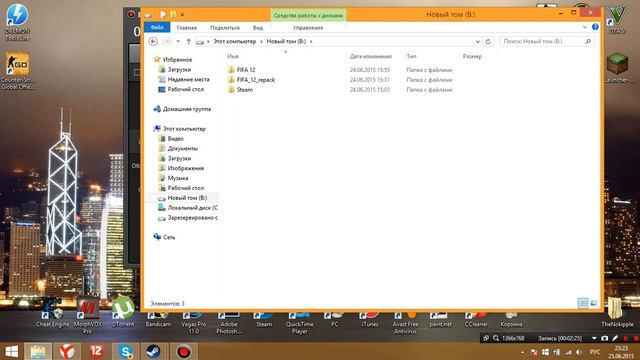The width and height of the screenshot is (640, 360).
Task: Open Документы in navigation pane
Action: [182, 148]
